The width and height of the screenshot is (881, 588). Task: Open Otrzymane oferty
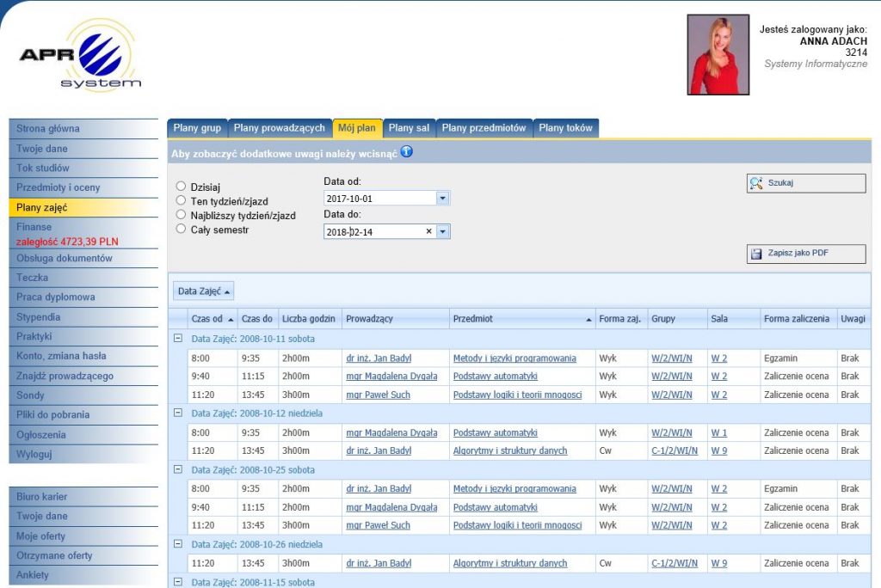pos(83,555)
